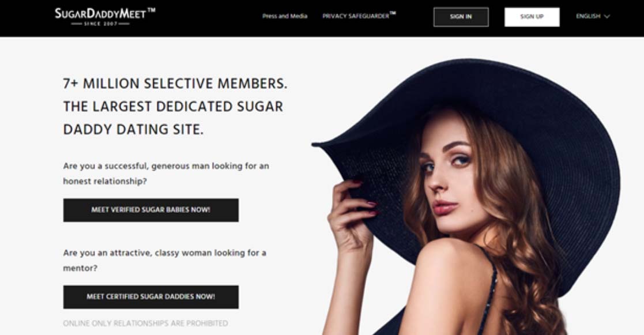Click the white Sign Up button
The width and height of the screenshot is (644, 335).
tap(532, 17)
